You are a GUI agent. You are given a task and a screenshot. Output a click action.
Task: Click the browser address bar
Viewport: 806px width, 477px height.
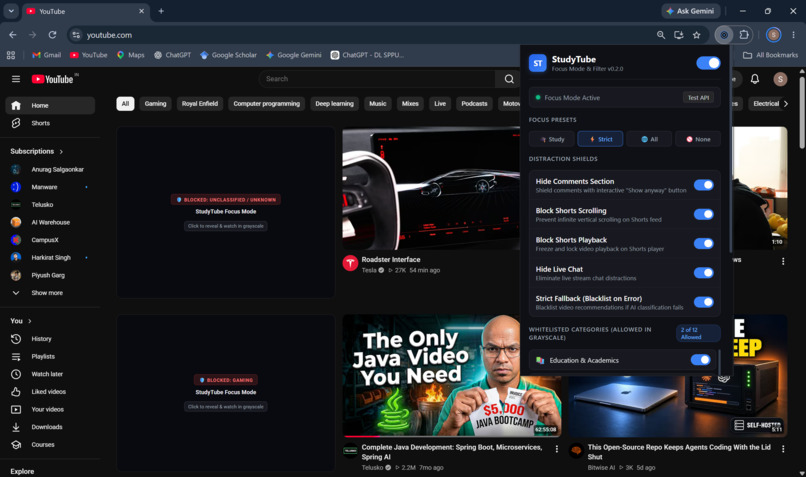(360, 35)
